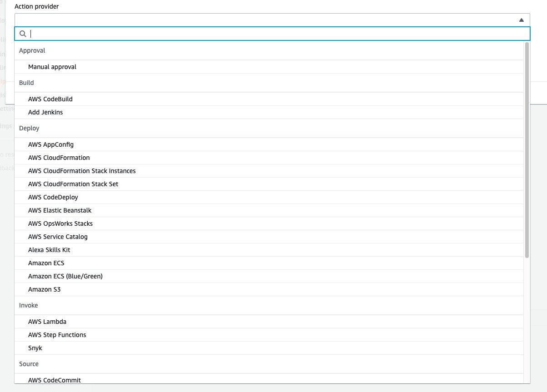Click the Invoke group heading
Screen dimensions: 547x392
pyautogui.click(x=28, y=305)
